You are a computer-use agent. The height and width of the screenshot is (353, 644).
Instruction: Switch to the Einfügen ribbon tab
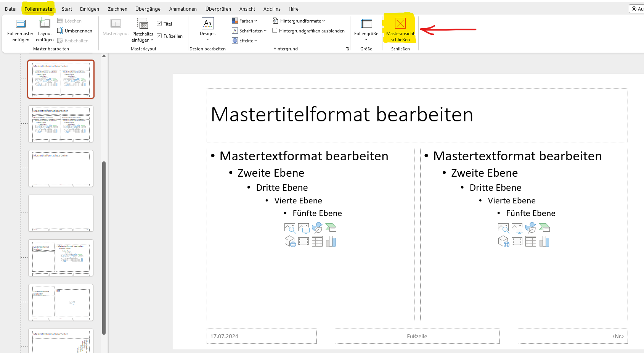(x=90, y=9)
